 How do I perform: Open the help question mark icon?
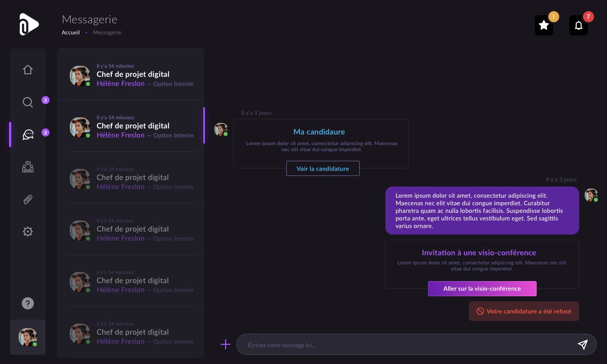point(28,303)
